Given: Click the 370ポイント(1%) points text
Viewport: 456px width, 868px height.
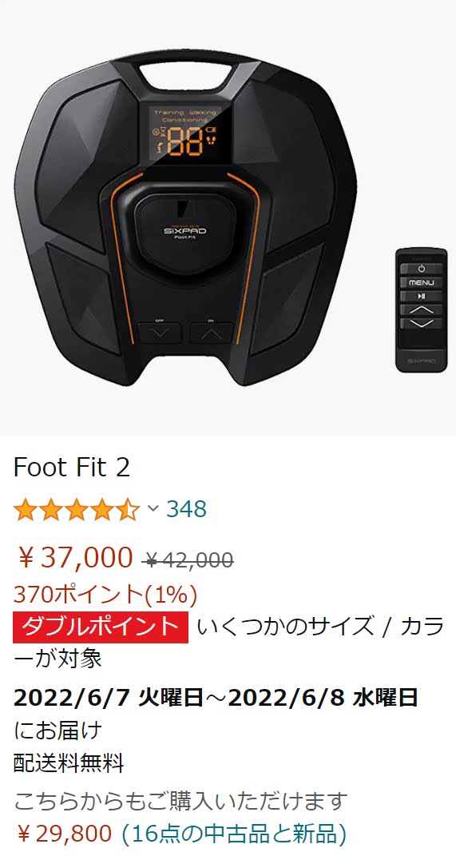Looking at the screenshot, I should (105, 595).
